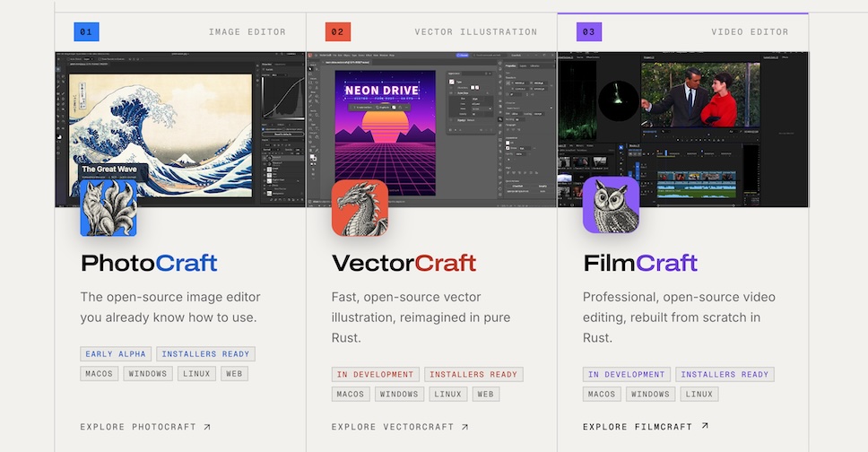Open the Explore FilmCraft link
The width and height of the screenshot is (868, 452).
[646, 427]
